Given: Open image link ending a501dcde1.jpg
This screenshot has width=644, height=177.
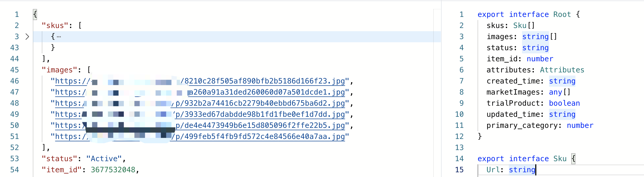Looking at the screenshot, I should coord(200,92).
